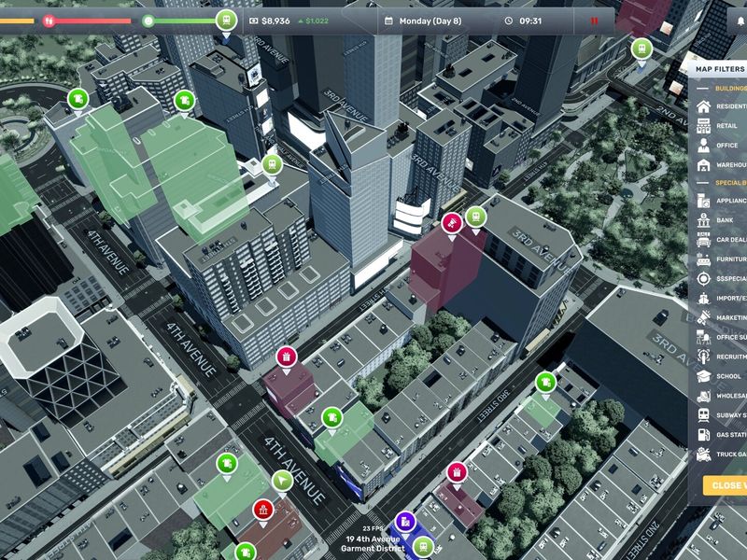Screen dimensions: 747x560
Task: Toggle the Furniture store filter icon
Action: click(704, 259)
